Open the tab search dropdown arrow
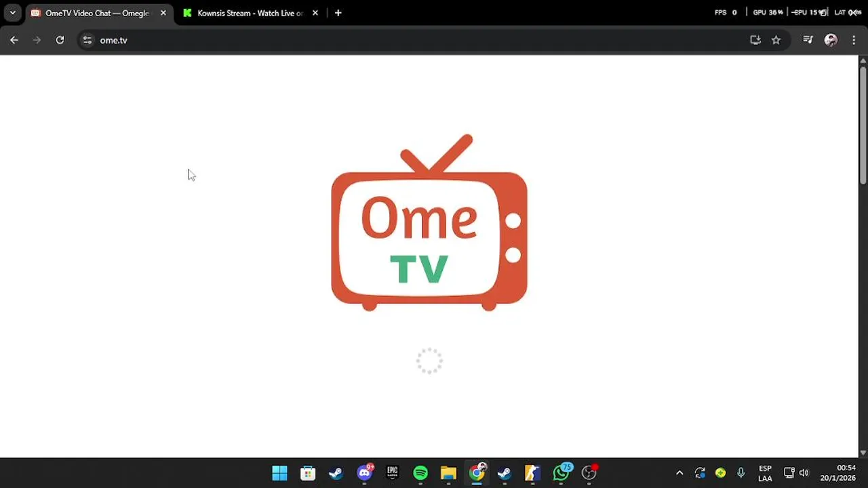The width and height of the screenshot is (868, 488). (x=12, y=13)
